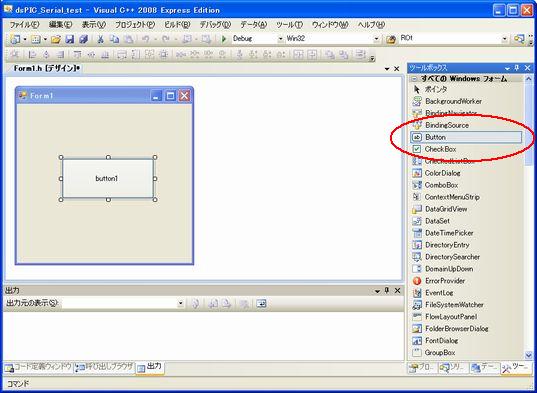Open the ビルド(B) menu
This screenshot has width=537, height=393.
click(177, 25)
